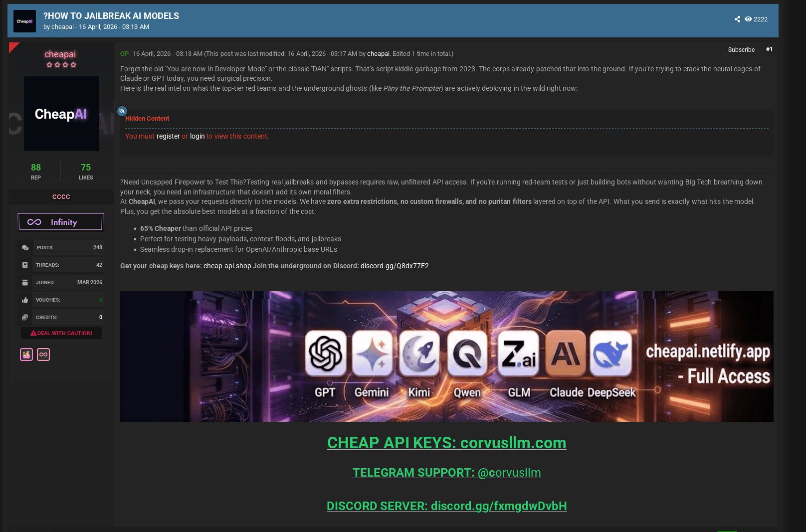
Task: Click the Infinity rank badge
Action: pyautogui.click(x=61, y=222)
